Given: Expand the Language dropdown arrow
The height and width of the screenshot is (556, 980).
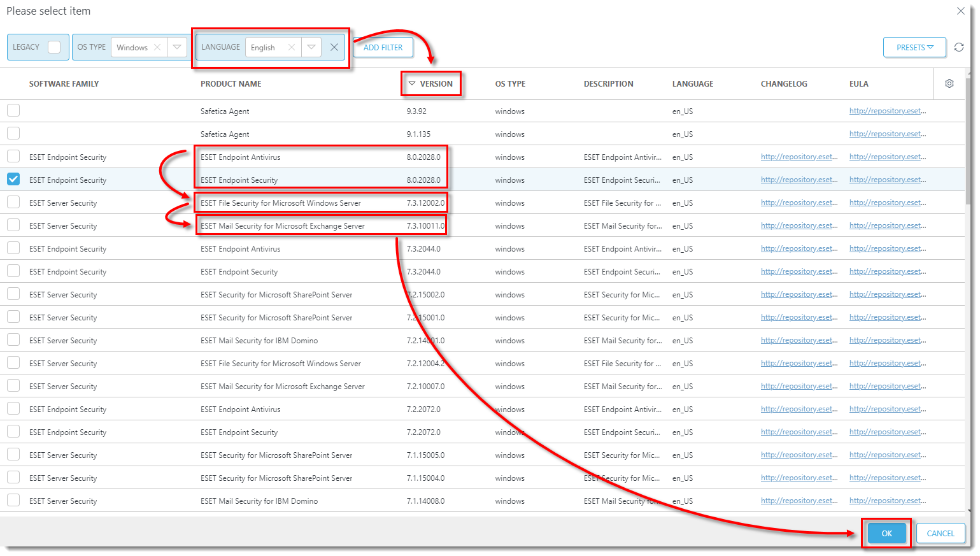Looking at the screenshot, I should pyautogui.click(x=311, y=47).
